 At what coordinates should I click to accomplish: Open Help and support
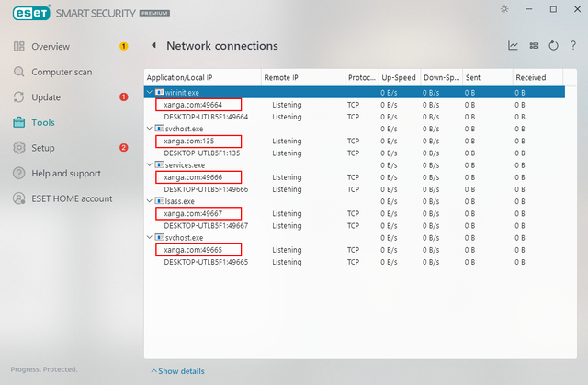coord(66,173)
